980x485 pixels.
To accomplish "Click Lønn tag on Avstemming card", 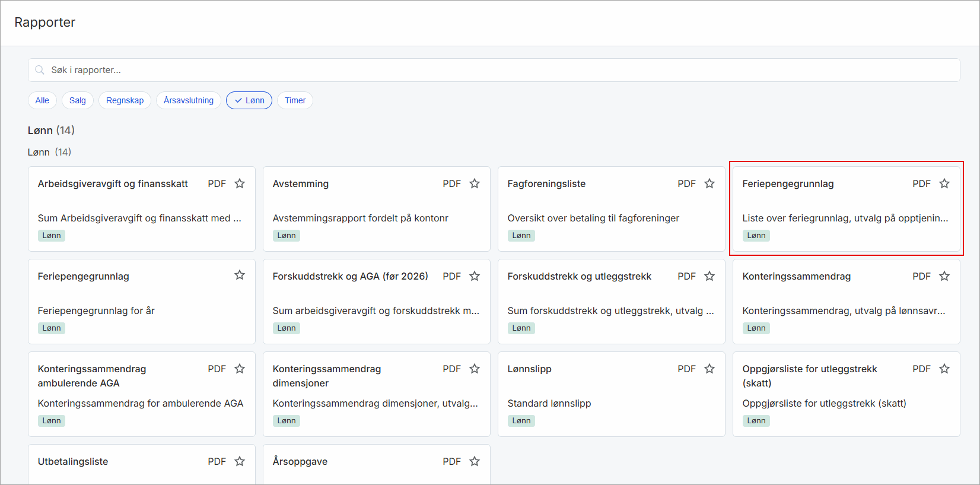I will (287, 236).
